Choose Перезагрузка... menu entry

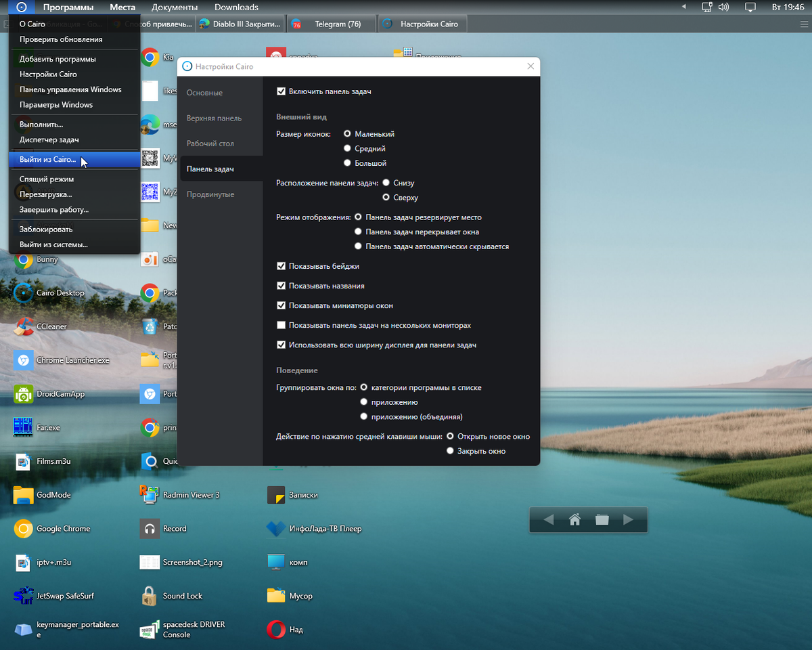tap(74, 194)
